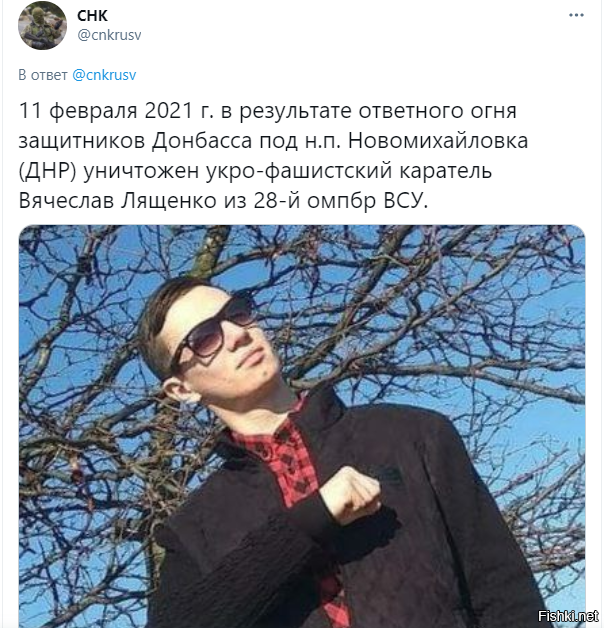Click '28-й омпбр ВСУ' in tweet text
Viewport: 604px width, 628px height.
(x=340, y=200)
